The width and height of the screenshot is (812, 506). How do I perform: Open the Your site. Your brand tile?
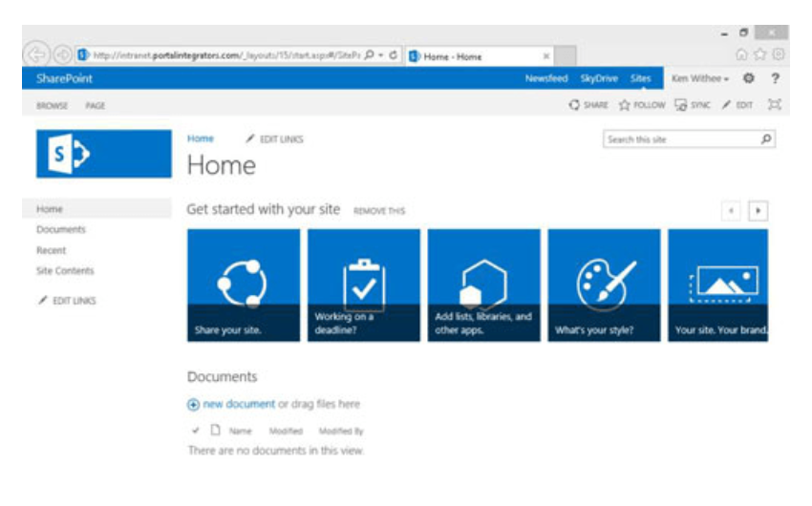point(717,285)
